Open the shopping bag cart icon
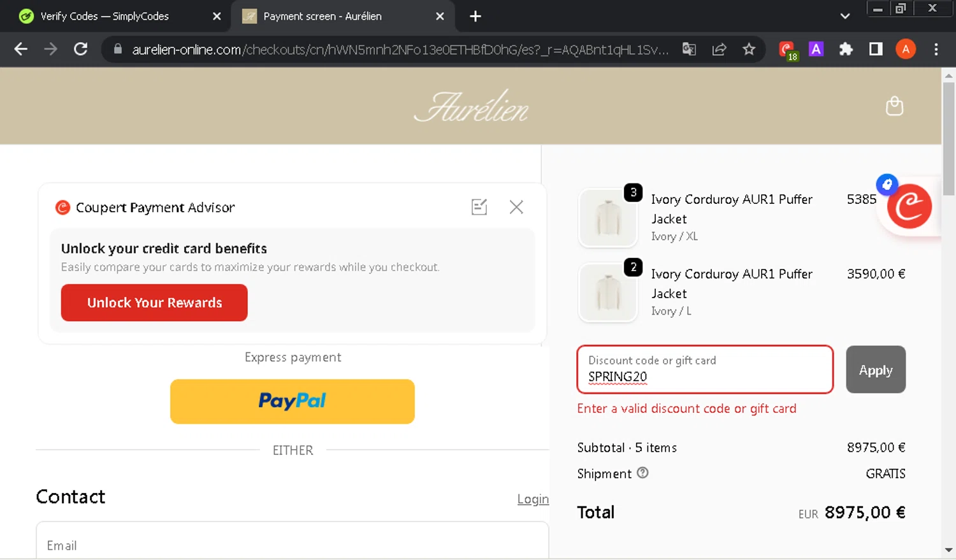The image size is (956, 560). pos(895,106)
